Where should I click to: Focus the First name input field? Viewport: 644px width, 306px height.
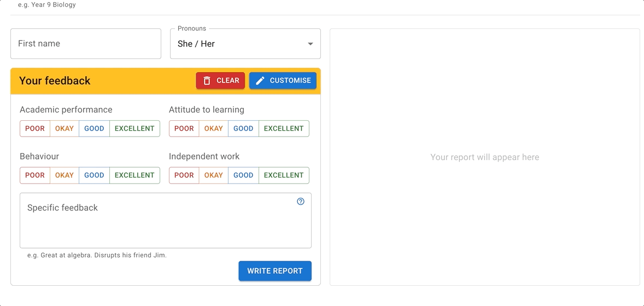point(86,44)
